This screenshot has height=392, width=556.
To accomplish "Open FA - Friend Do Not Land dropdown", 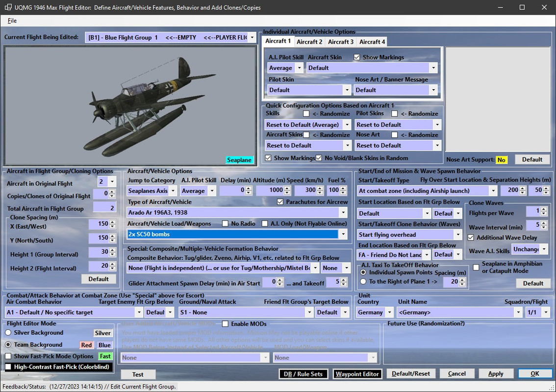I will click(427, 254).
